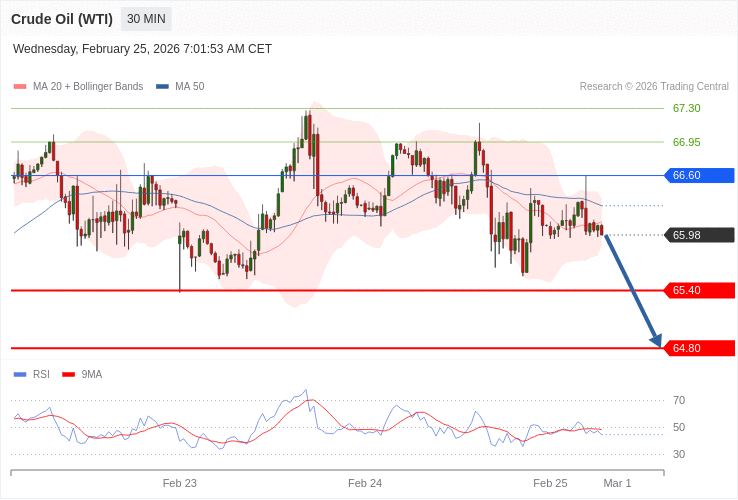
Task: Click the RSI legend color swatch
Action: point(20,375)
